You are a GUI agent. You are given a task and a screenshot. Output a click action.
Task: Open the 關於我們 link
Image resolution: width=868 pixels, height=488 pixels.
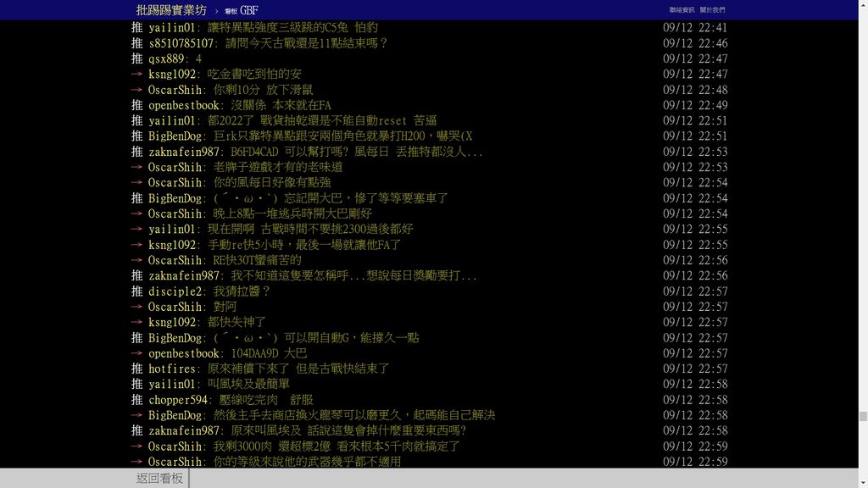(x=712, y=10)
